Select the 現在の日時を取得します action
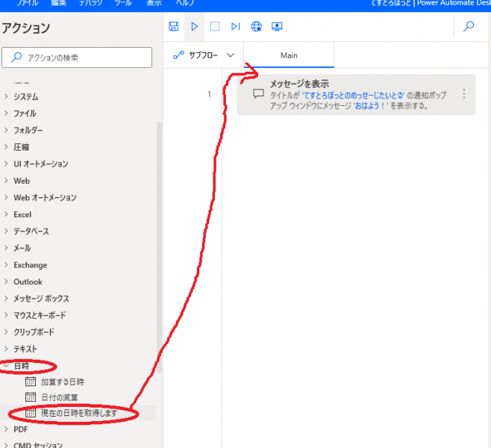Image resolution: width=491 pixels, height=448 pixels. click(x=78, y=413)
